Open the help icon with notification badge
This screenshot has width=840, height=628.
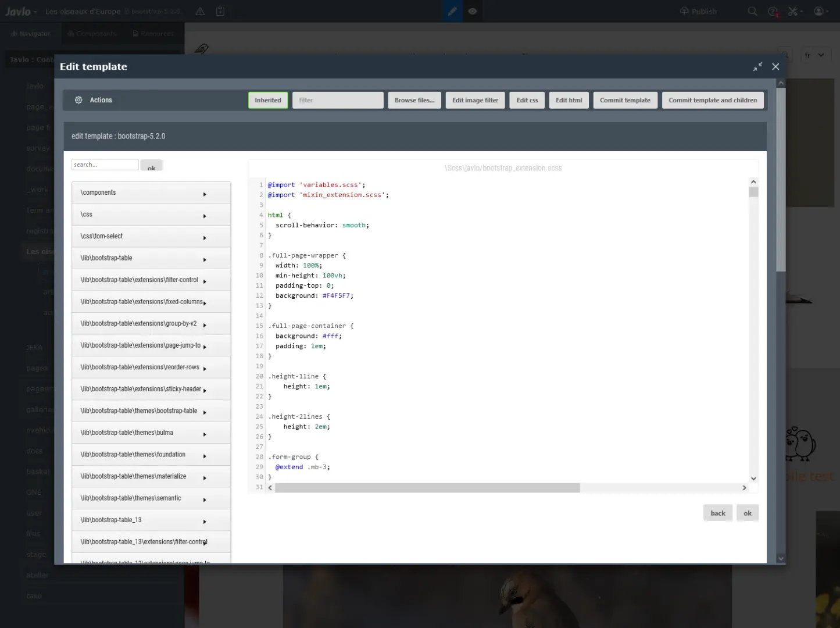pyautogui.click(x=773, y=11)
